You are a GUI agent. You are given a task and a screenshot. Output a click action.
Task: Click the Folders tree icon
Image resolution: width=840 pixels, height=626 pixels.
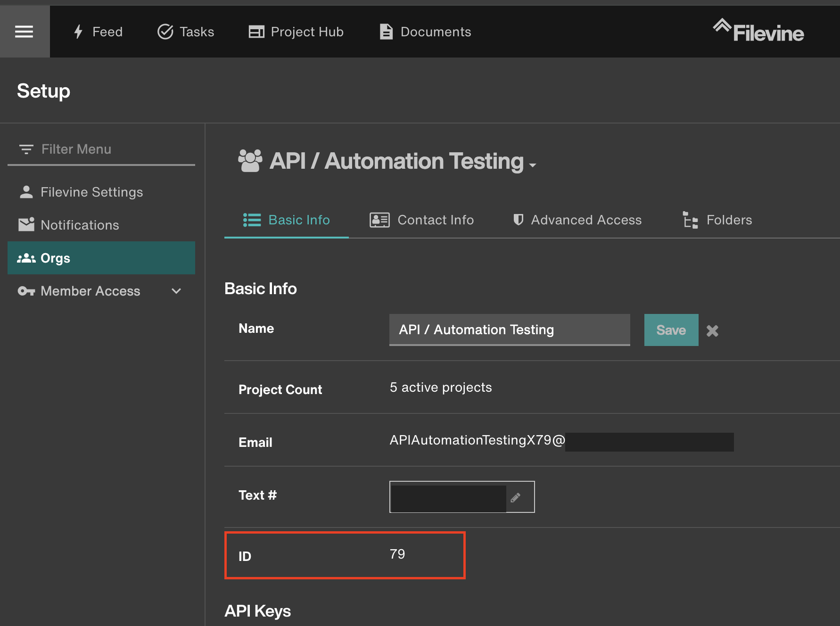pyautogui.click(x=691, y=220)
